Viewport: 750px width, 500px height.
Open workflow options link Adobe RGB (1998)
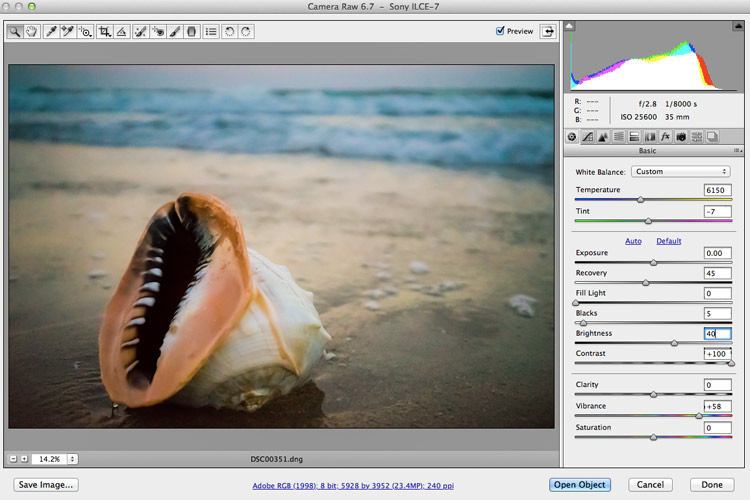point(353,486)
